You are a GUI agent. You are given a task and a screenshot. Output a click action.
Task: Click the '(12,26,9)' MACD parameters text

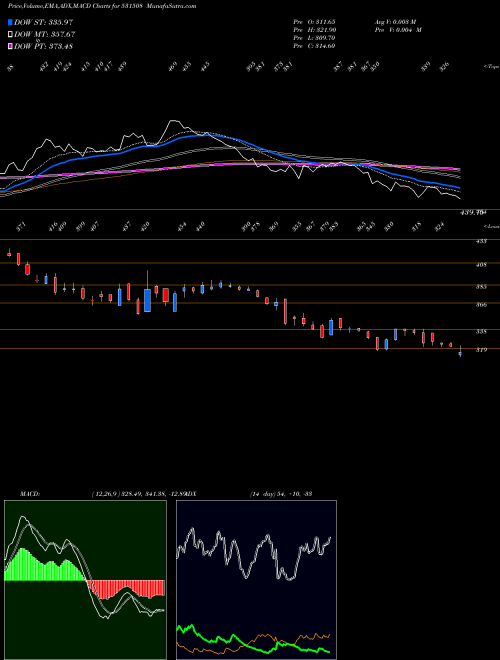click(x=106, y=494)
